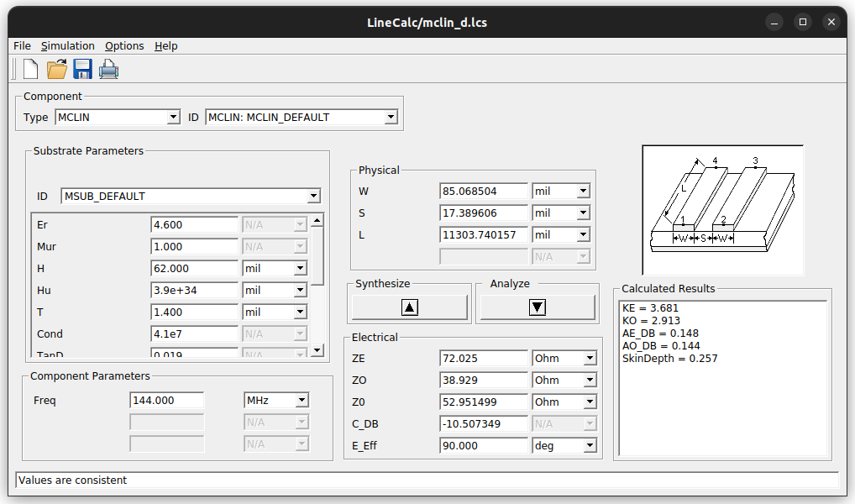Image resolution: width=855 pixels, height=504 pixels.
Task: Click the W field 85.068504
Action: 484,191
